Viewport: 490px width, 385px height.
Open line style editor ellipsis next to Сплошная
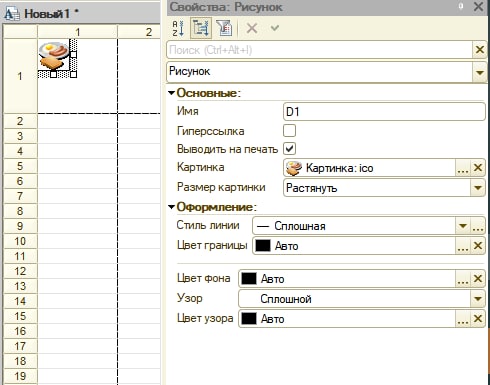pos(478,226)
